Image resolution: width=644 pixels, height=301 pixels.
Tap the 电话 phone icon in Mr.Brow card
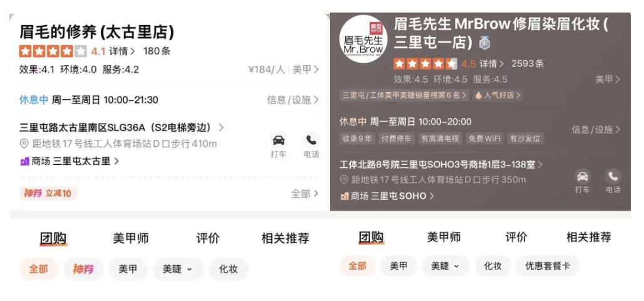point(613,176)
